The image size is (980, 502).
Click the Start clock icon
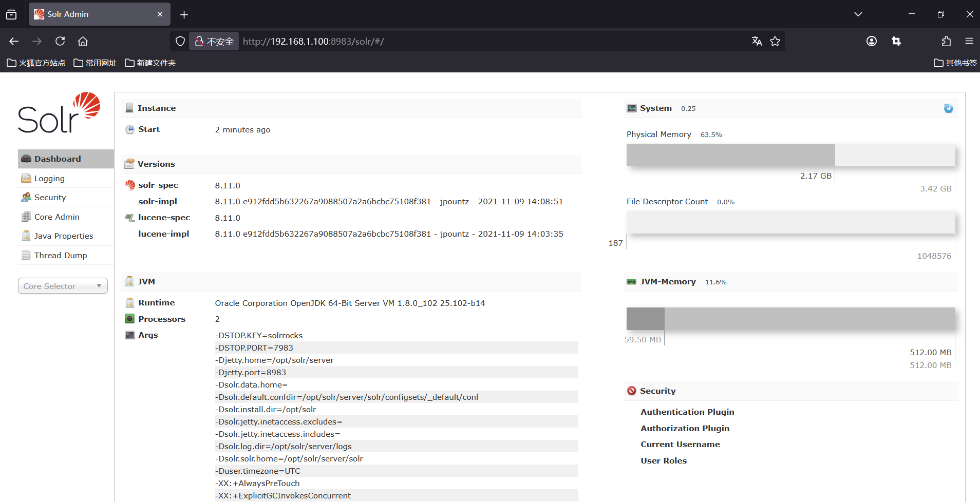130,129
